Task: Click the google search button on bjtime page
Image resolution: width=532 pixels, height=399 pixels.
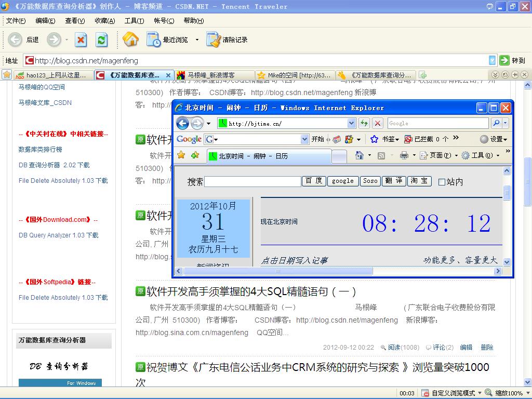Action: coord(343,181)
